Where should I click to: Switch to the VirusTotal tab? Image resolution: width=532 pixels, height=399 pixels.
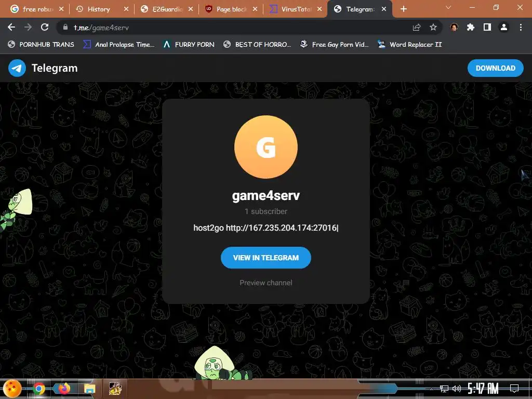(296, 9)
